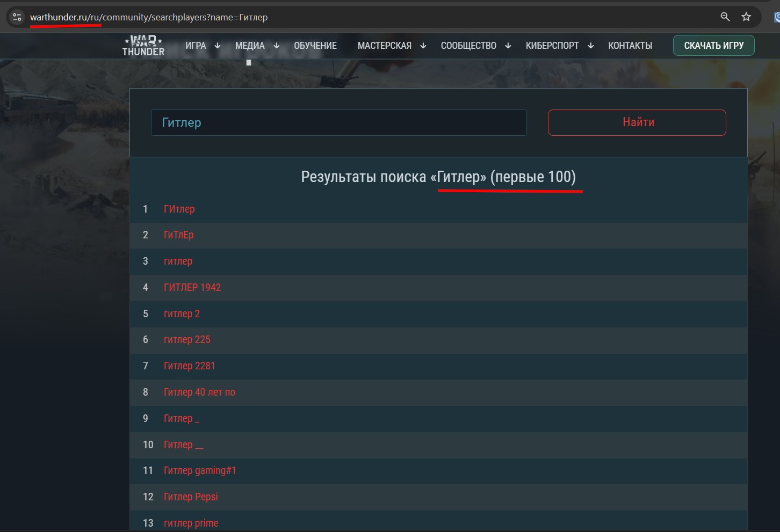Screen dimensions: 780x532
Task: Click the player result ending in Pepsi
Action: pos(191,497)
